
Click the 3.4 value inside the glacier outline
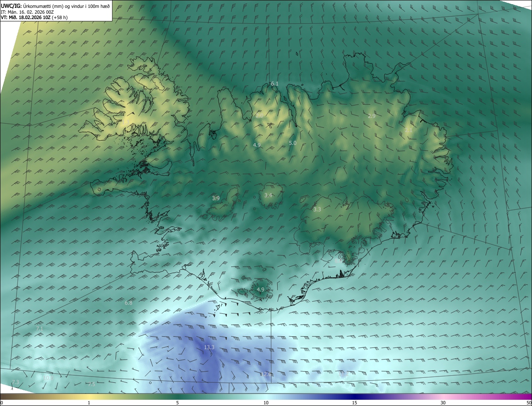coord(268,196)
